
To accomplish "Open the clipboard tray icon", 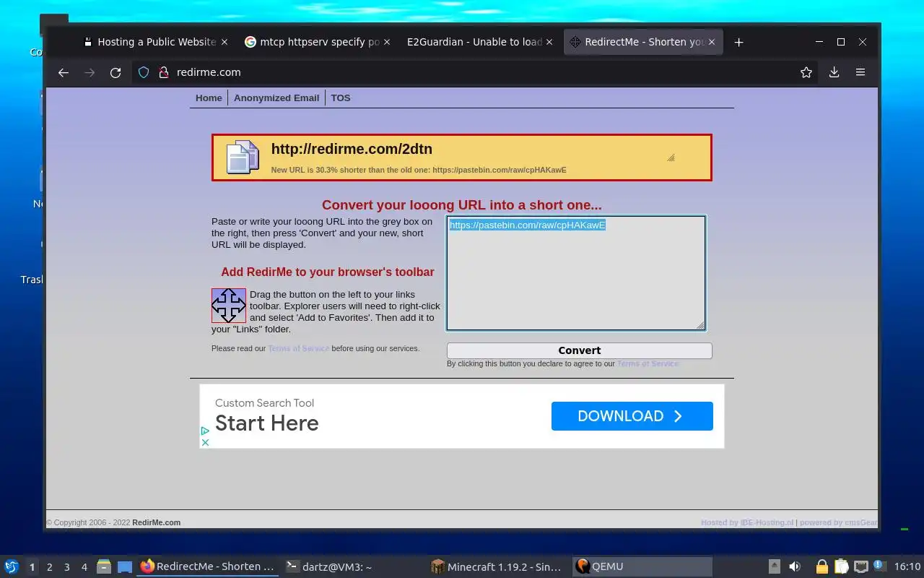I will [841, 566].
